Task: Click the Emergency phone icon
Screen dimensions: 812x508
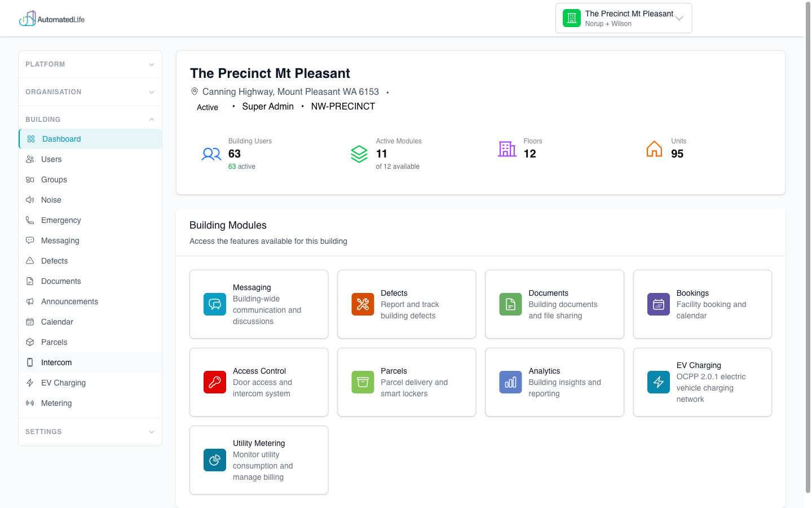Action: [x=30, y=220]
